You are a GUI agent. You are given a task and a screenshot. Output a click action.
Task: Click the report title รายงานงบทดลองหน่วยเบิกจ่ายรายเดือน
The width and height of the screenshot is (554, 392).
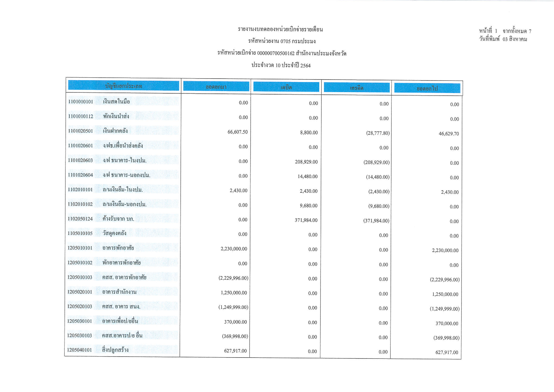(x=280, y=29)
